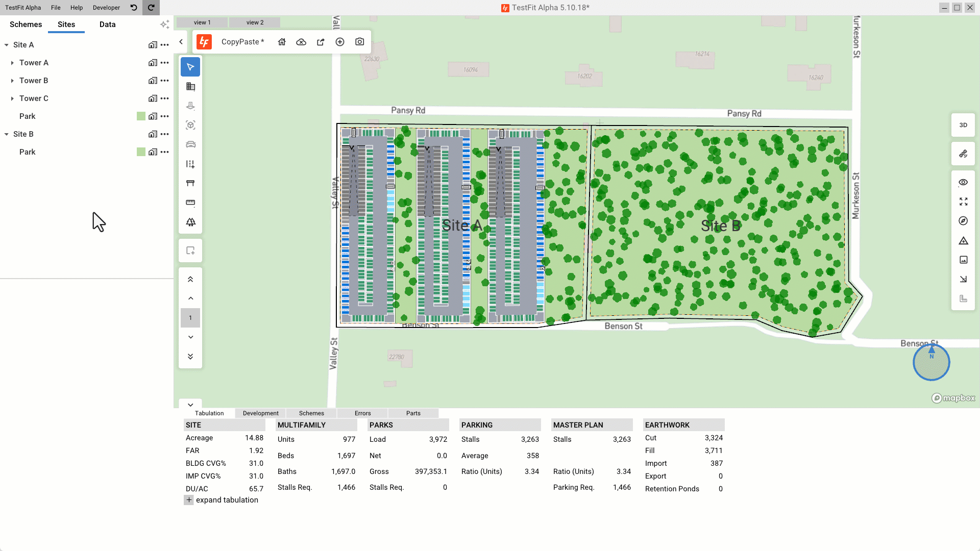The height and width of the screenshot is (551, 980).
Task: Select the tree landscaping tool
Action: pos(190,222)
